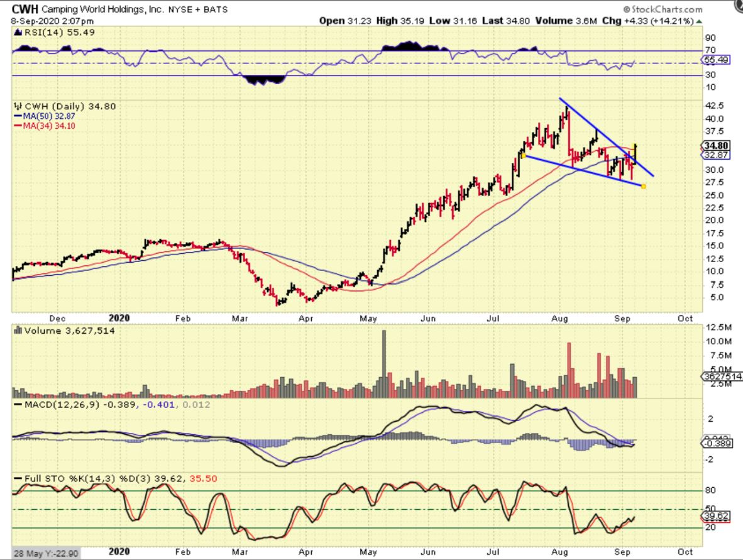
Task: Click the MA(50) 32.87 legend text
Action: [49, 116]
